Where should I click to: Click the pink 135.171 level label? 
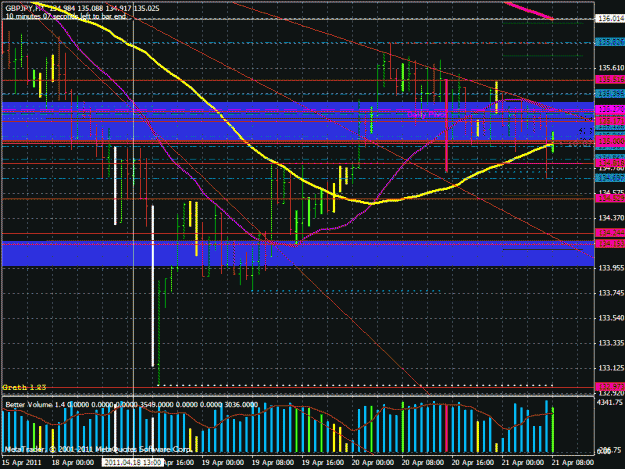(610, 120)
